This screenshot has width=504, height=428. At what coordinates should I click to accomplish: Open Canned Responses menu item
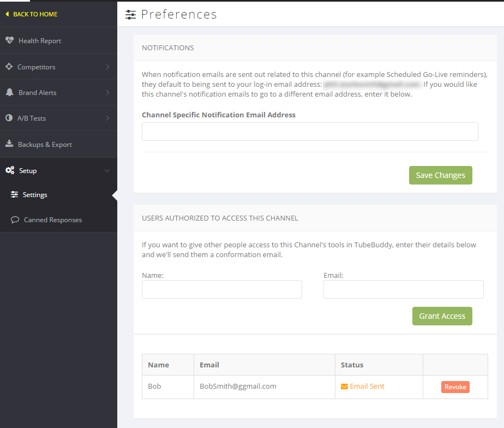pyautogui.click(x=52, y=220)
